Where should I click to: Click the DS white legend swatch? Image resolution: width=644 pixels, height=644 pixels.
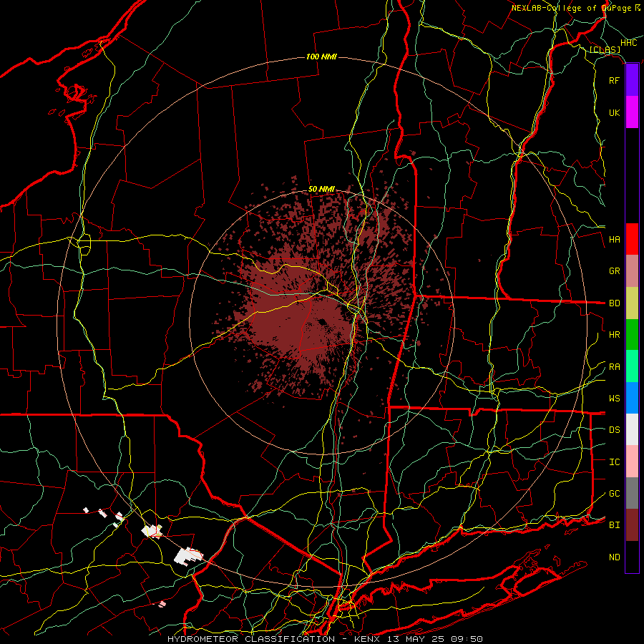[632, 429]
